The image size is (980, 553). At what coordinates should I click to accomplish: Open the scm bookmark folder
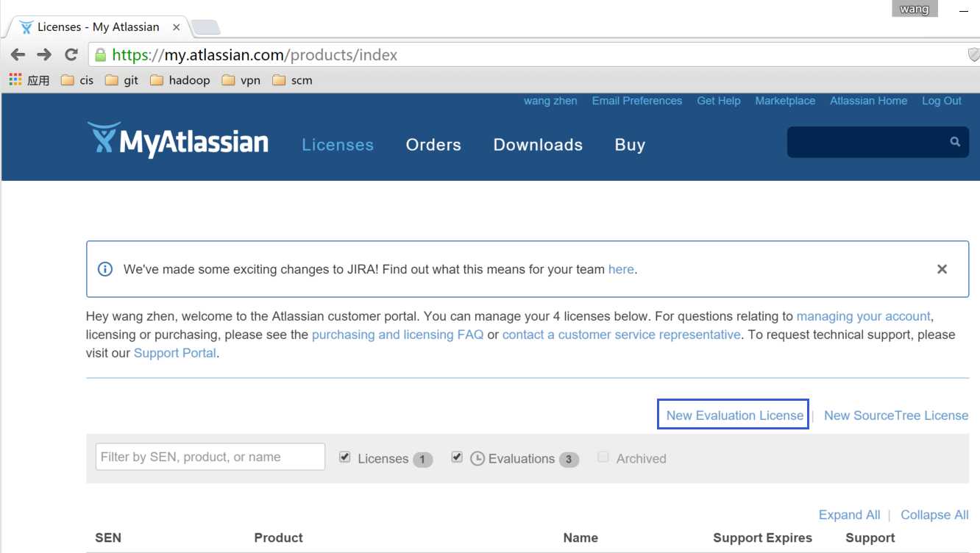click(x=292, y=80)
